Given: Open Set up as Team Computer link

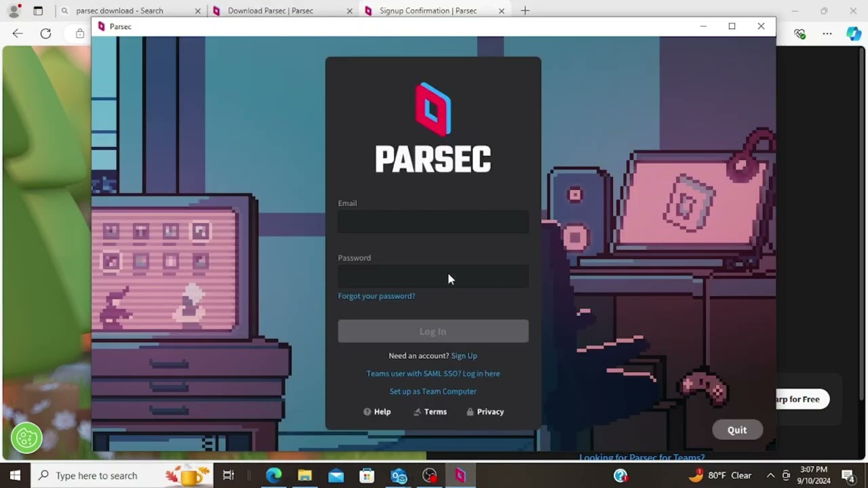Looking at the screenshot, I should pyautogui.click(x=433, y=391).
